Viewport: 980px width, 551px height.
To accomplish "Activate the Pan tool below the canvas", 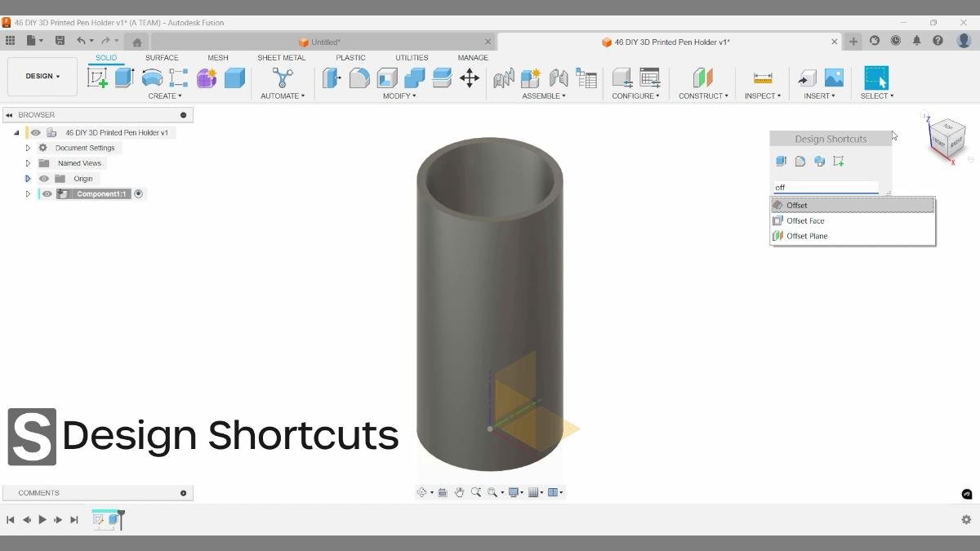I will (459, 491).
